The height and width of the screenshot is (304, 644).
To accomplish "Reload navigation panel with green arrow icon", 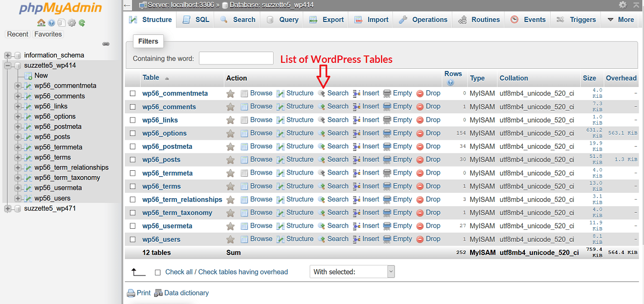I will (82, 23).
